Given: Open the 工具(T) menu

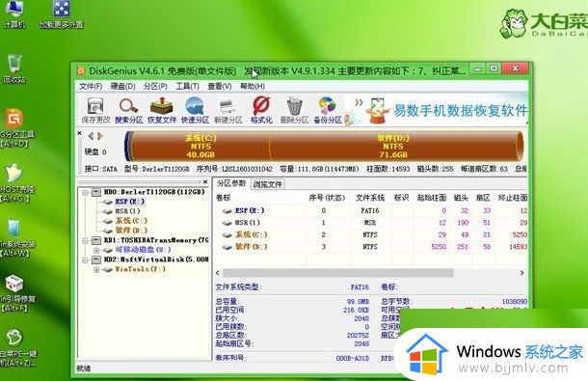Looking at the screenshot, I should (x=187, y=87).
